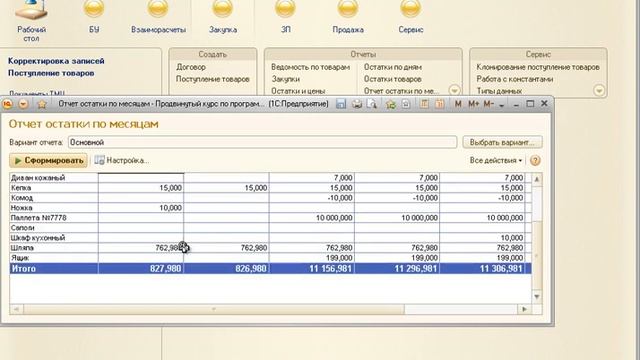Click Сформировать to generate report

tap(49, 160)
